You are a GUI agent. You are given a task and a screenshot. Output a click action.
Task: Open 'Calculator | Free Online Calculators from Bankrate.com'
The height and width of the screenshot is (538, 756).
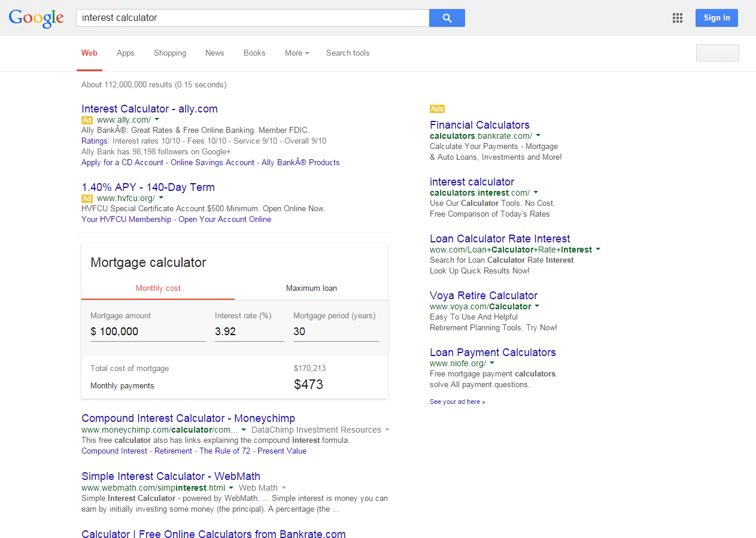pos(214,534)
